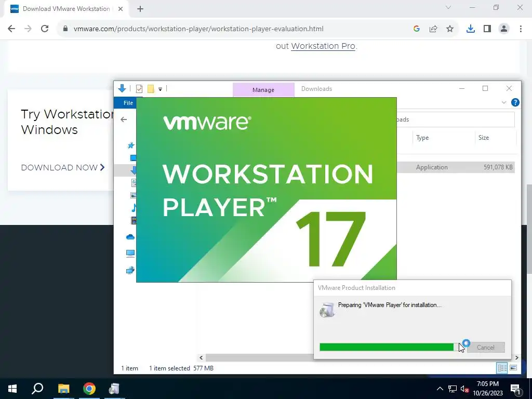Open Chrome from the taskbar
This screenshot has height=399, width=532.
89,389
